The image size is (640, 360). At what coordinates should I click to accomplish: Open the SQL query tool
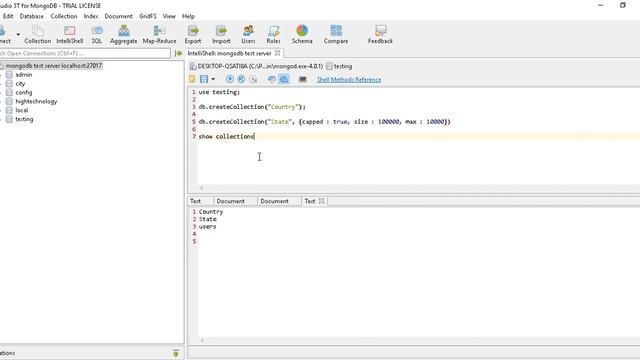point(97,34)
